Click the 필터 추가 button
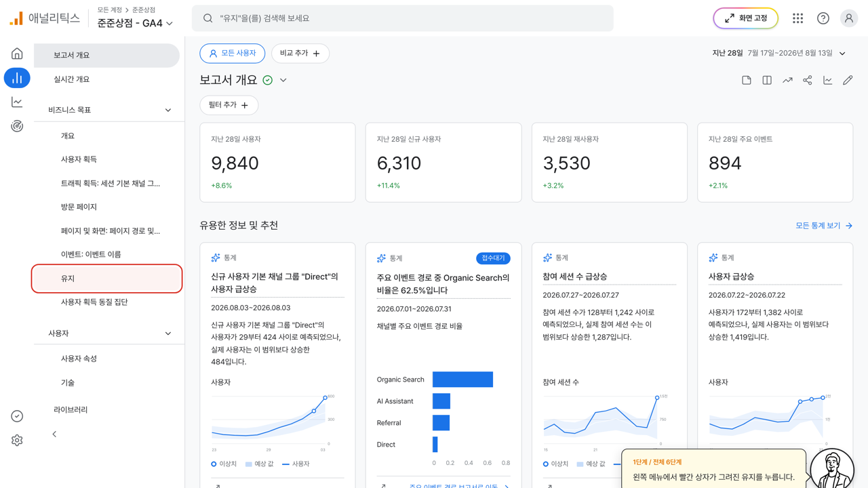The width and height of the screenshot is (868, 488). point(229,105)
